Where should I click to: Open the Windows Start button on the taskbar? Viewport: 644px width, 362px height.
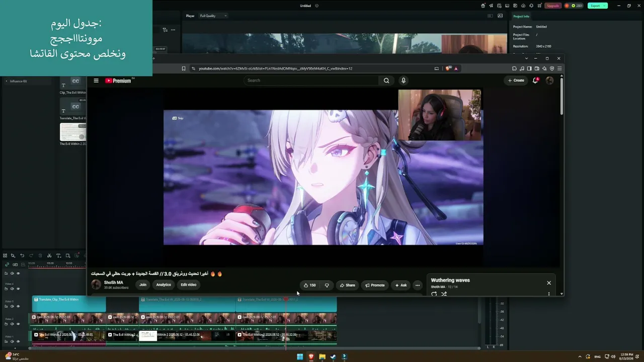300,357
